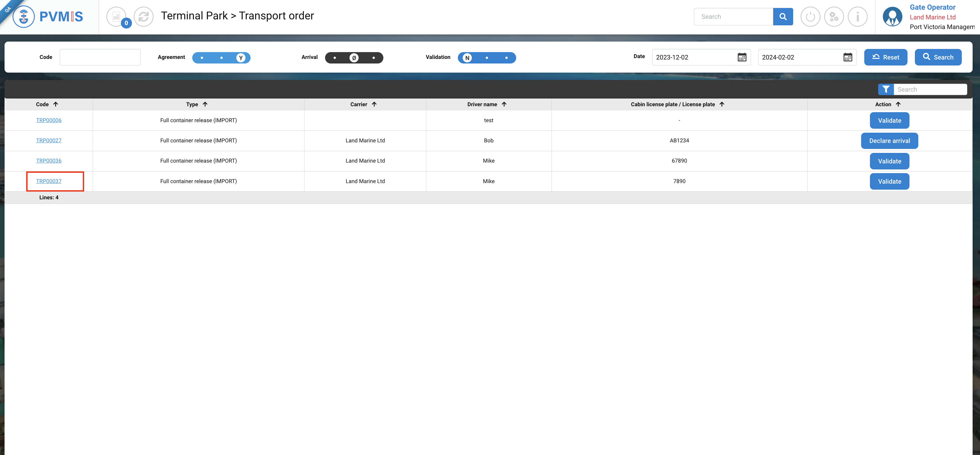Click the Code filter input field

pyautogui.click(x=100, y=57)
